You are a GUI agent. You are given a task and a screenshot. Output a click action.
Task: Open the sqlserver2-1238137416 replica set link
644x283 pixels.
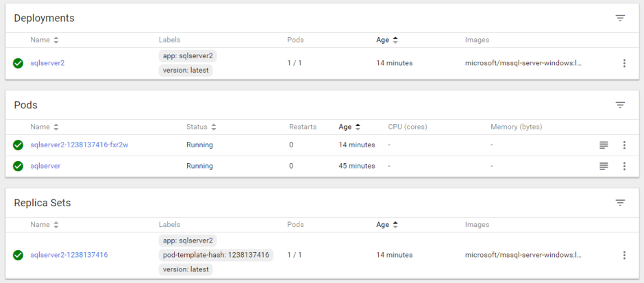coord(69,255)
